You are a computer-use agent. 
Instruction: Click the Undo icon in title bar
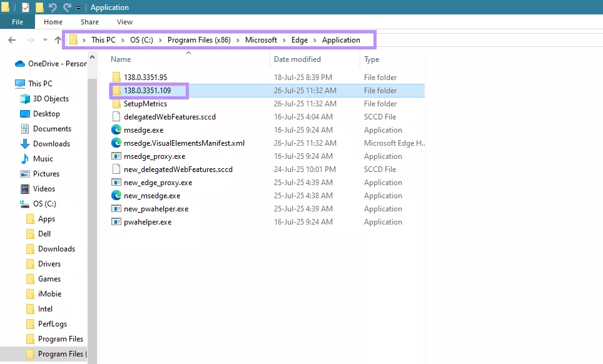coord(53,8)
